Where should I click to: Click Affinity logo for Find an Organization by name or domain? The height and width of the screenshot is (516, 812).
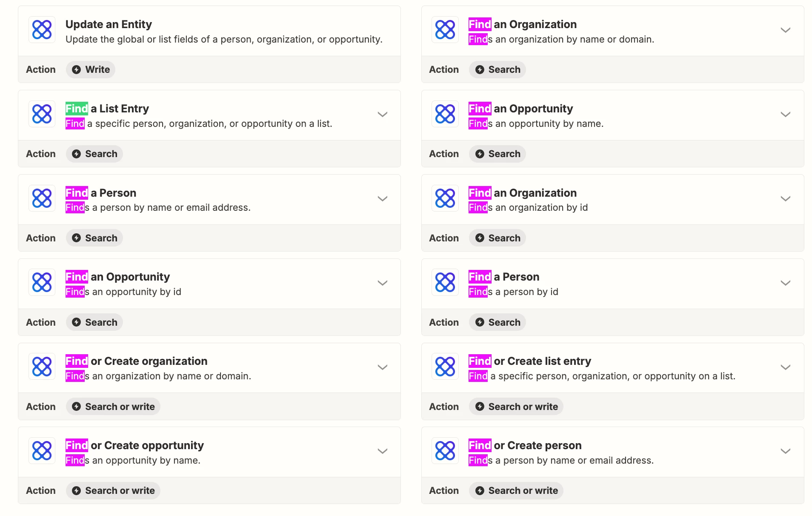pos(445,30)
